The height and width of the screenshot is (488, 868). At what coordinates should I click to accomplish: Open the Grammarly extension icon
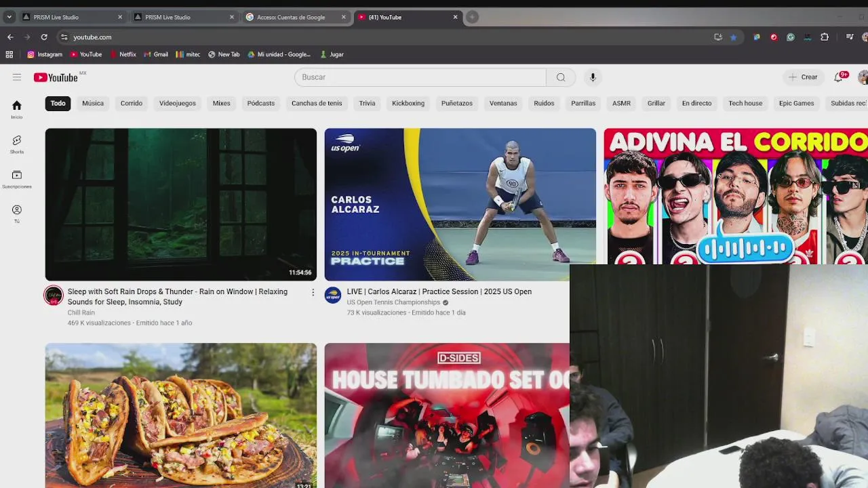791,37
